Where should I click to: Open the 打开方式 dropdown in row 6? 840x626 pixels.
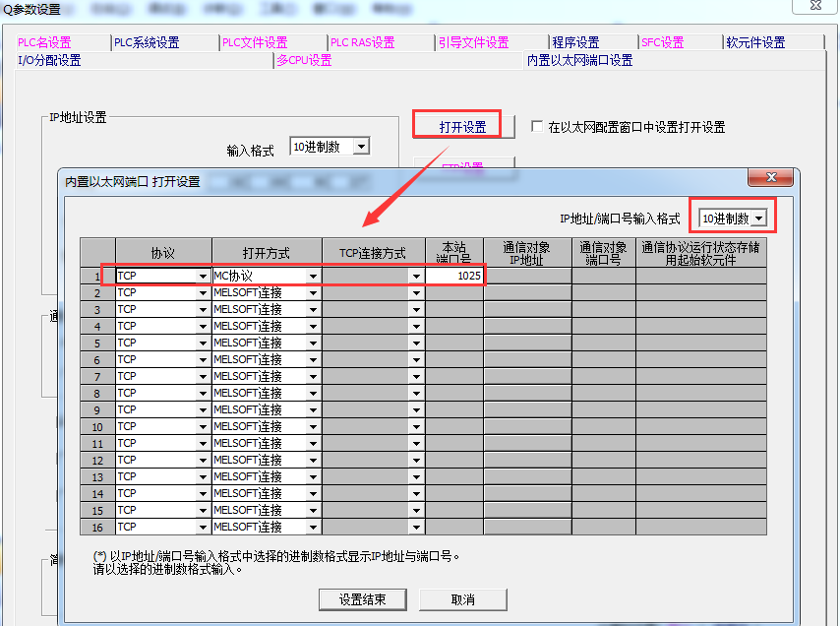click(x=314, y=359)
